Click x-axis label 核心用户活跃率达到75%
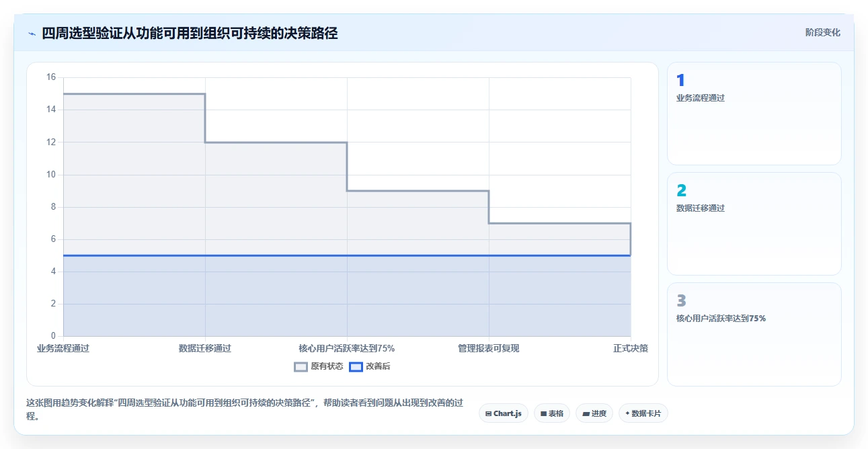The width and height of the screenshot is (868, 449). [x=347, y=348]
